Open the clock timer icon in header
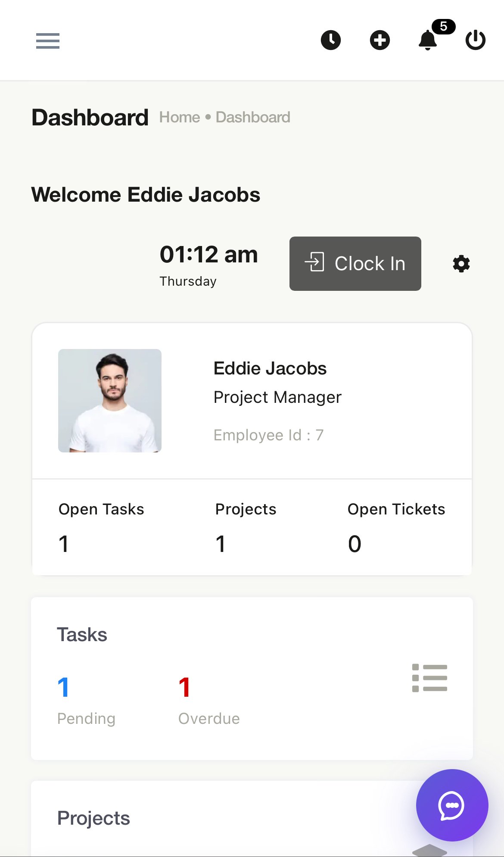The width and height of the screenshot is (504, 857). point(331,41)
